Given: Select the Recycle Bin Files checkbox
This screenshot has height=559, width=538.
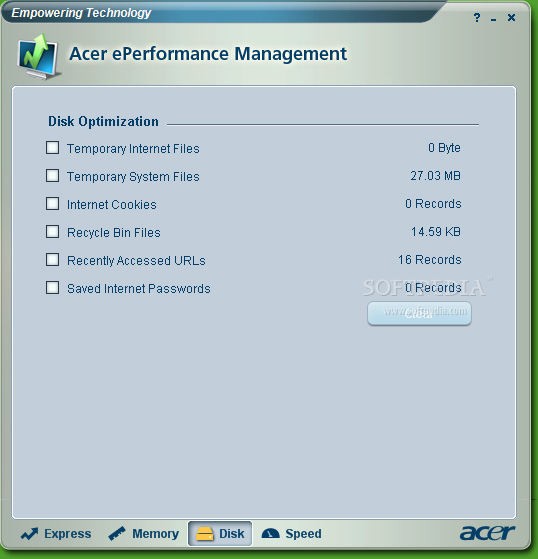Looking at the screenshot, I should coord(52,231).
